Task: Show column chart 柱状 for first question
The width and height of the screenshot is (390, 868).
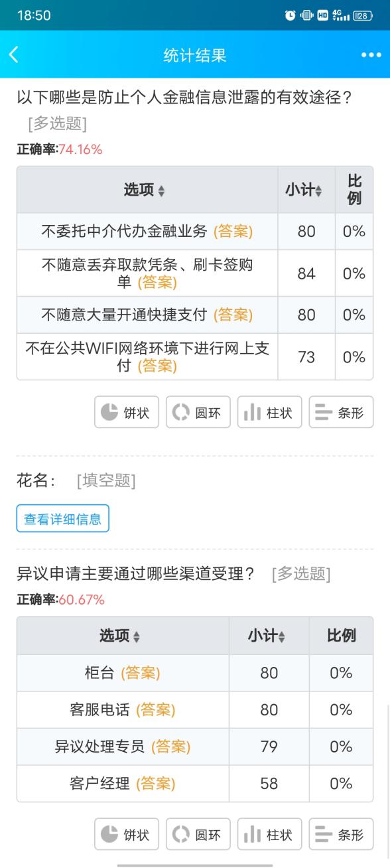Action: tap(269, 412)
